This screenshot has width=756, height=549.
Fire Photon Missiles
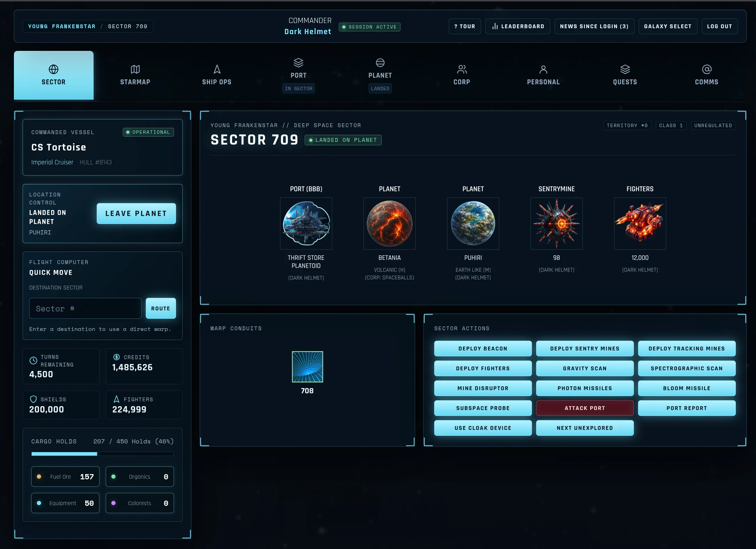click(585, 388)
